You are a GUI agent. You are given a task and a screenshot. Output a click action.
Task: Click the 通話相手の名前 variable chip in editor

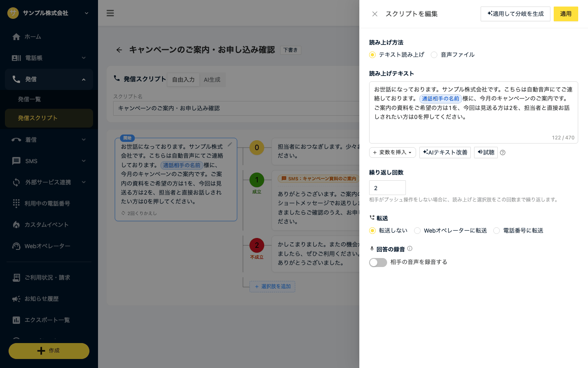tap(441, 99)
